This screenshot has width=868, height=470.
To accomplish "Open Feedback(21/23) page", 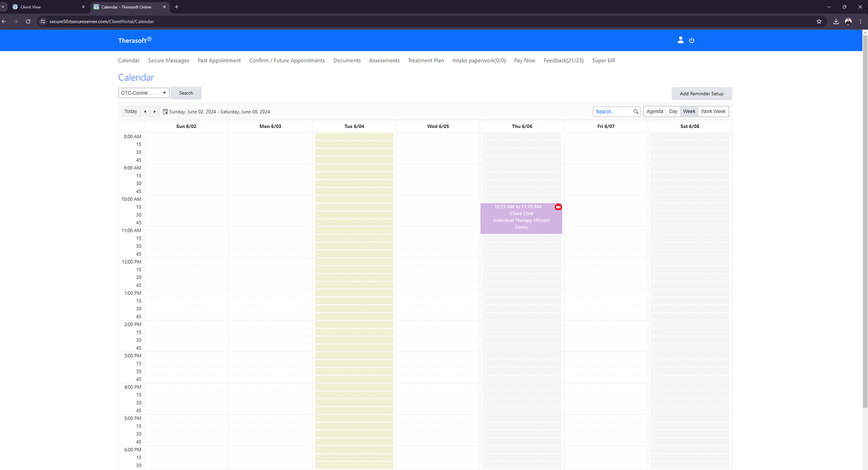I will [564, 60].
